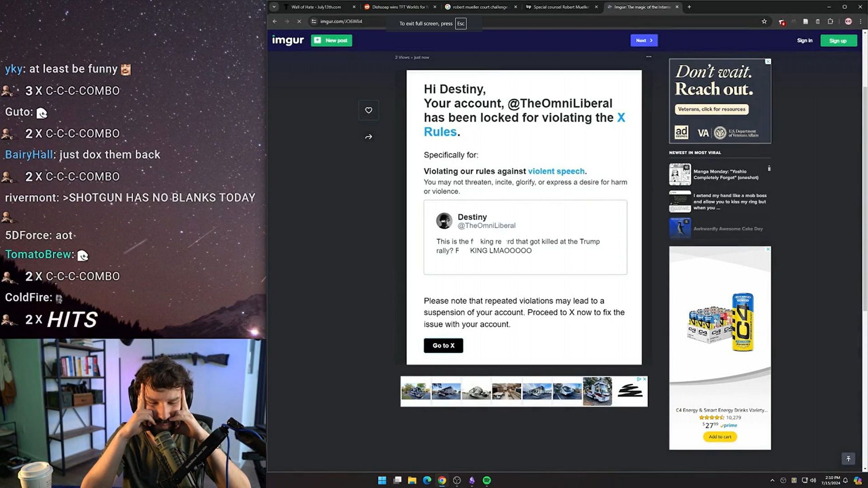Click the scroll-to-top arrow button
The width and height of the screenshot is (868, 488).
pos(848,459)
